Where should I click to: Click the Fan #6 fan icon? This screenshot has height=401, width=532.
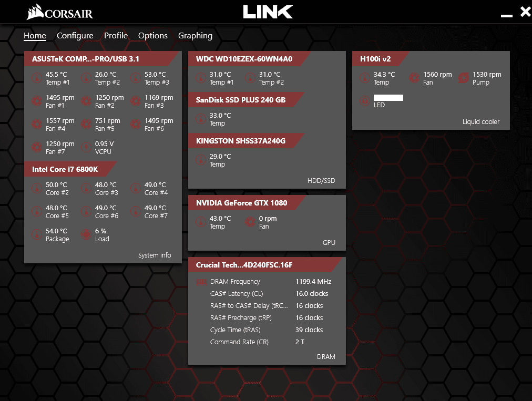click(x=136, y=124)
